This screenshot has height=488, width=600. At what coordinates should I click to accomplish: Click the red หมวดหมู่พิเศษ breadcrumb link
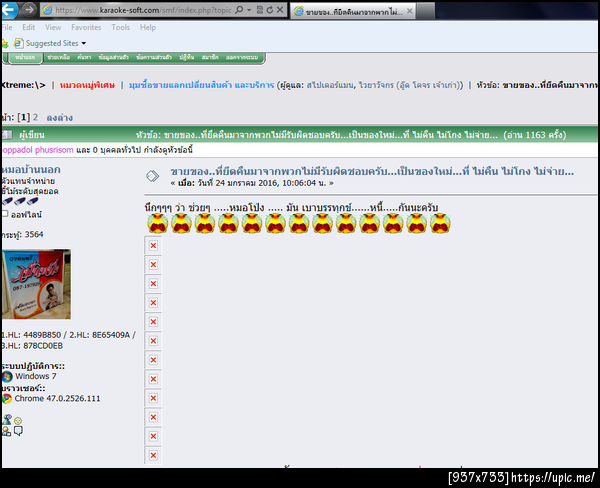87,85
